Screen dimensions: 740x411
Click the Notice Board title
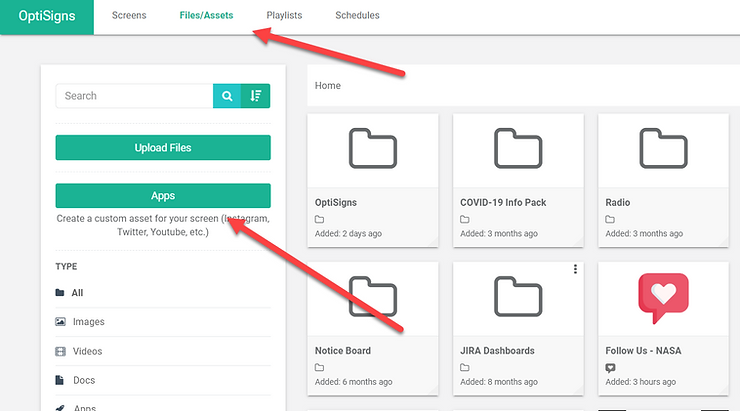tap(343, 351)
